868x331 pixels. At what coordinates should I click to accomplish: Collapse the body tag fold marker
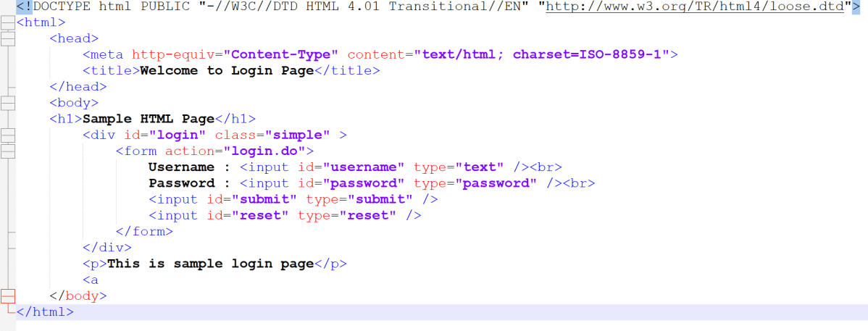(8, 104)
